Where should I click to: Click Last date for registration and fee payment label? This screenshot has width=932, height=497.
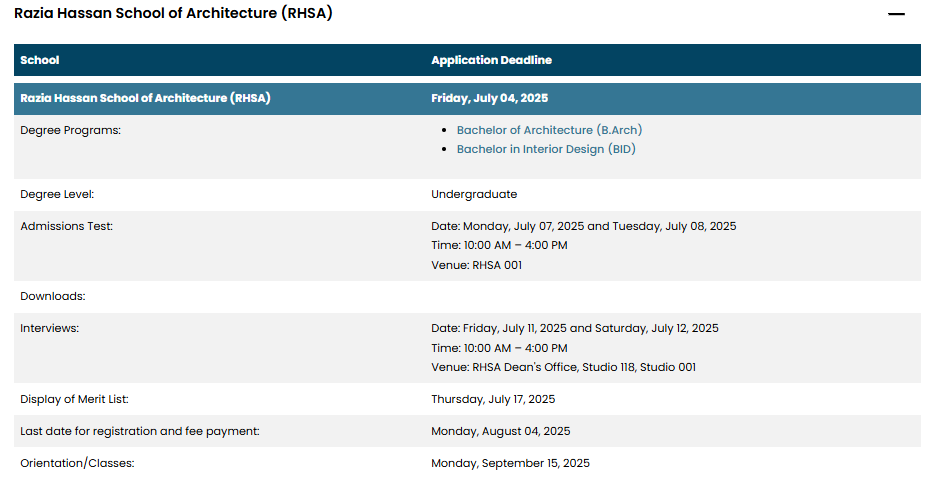(140, 432)
